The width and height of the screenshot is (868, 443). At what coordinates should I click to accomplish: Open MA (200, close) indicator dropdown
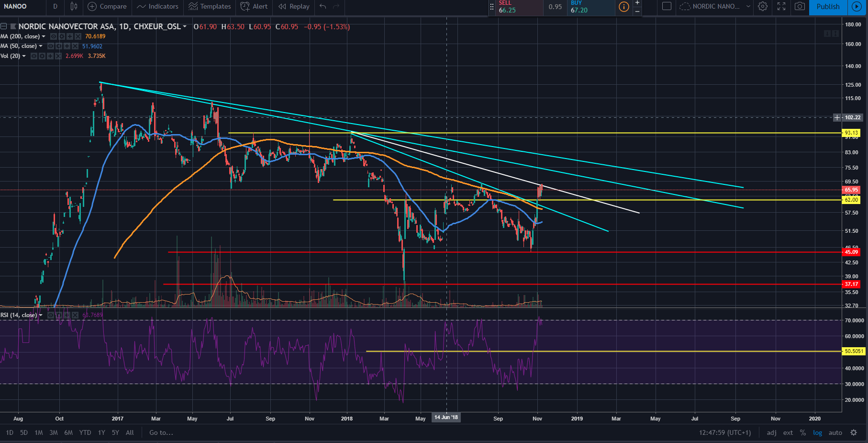[44, 36]
